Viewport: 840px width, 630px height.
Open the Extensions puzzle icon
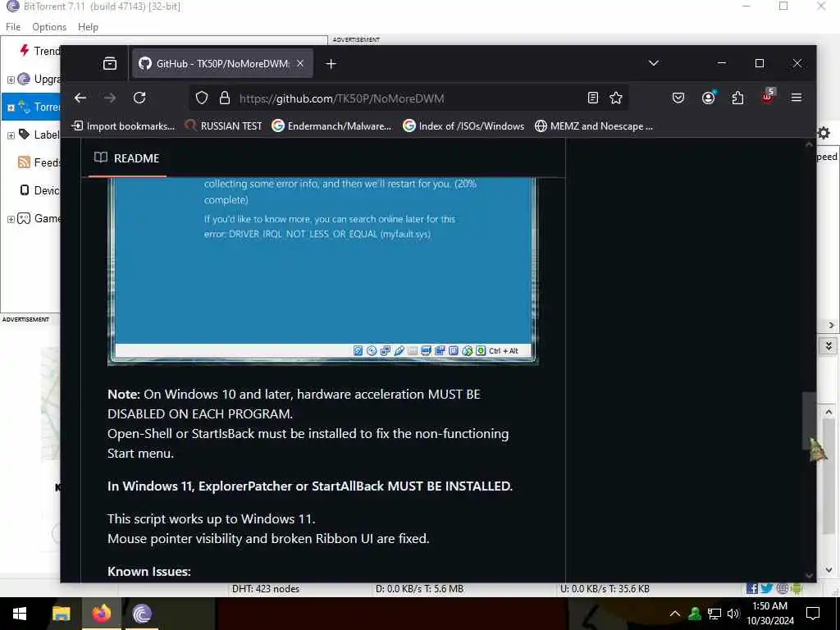click(737, 98)
